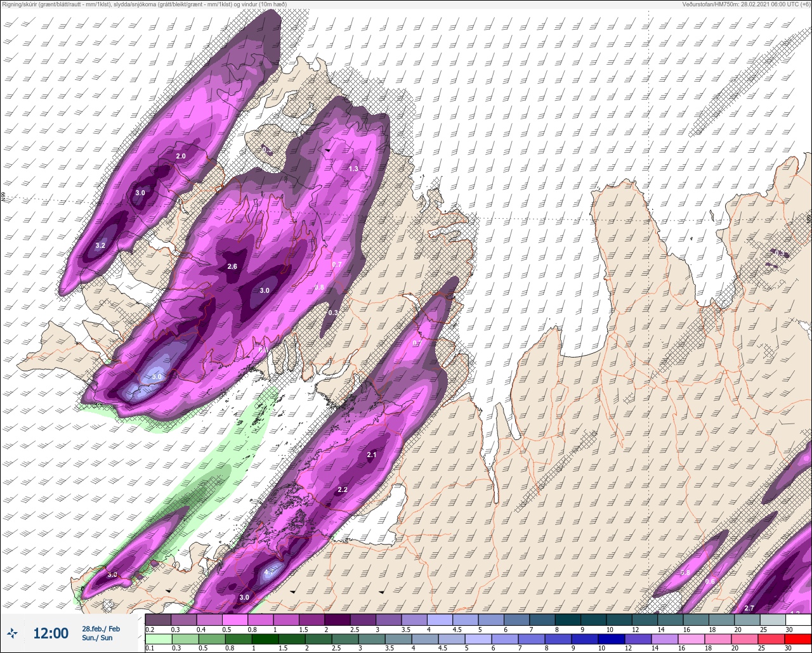Click the light gray swatch labeled 25 in top legend row
812x653 pixels.
(772, 619)
